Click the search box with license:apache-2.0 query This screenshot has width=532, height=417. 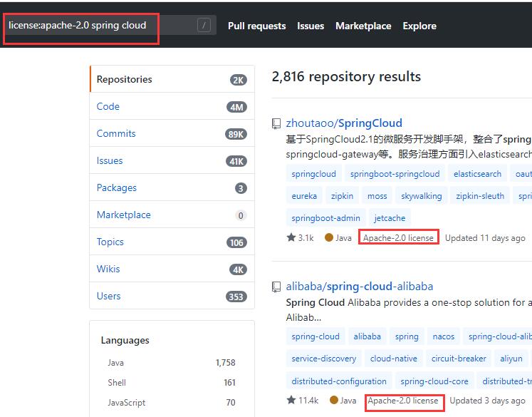click(110, 26)
